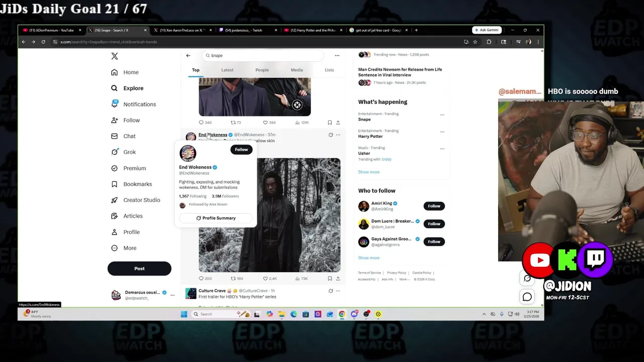Follow Dom Lucre
The width and height of the screenshot is (644, 362).
[x=434, y=224]
